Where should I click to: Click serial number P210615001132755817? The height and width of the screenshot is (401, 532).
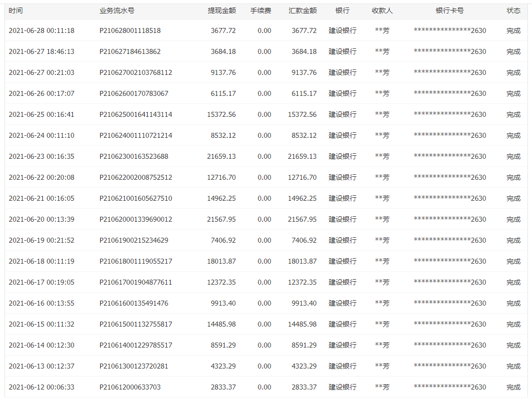coord(136,324)
